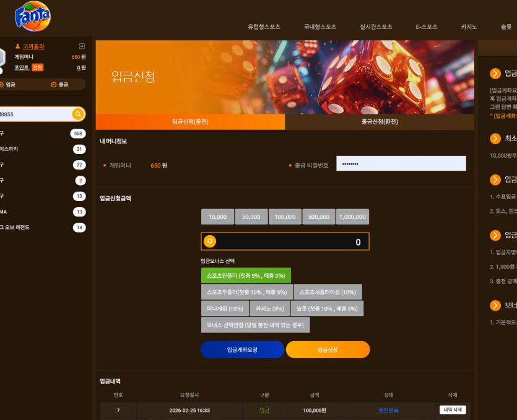Screen dimensions: 517x420
Task: Click the logout icon beside username
Action: pos(82,46)
